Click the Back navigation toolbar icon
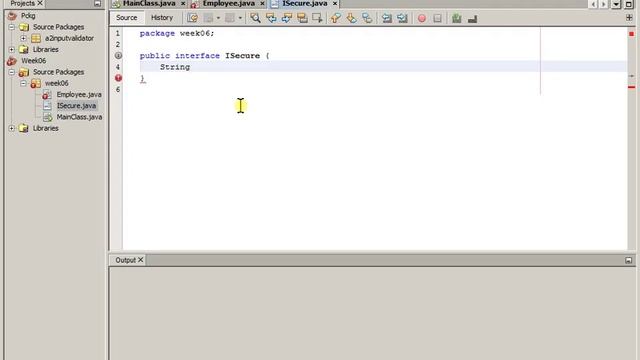This screenshot has height=360, width=640. (x=208, y=18)
